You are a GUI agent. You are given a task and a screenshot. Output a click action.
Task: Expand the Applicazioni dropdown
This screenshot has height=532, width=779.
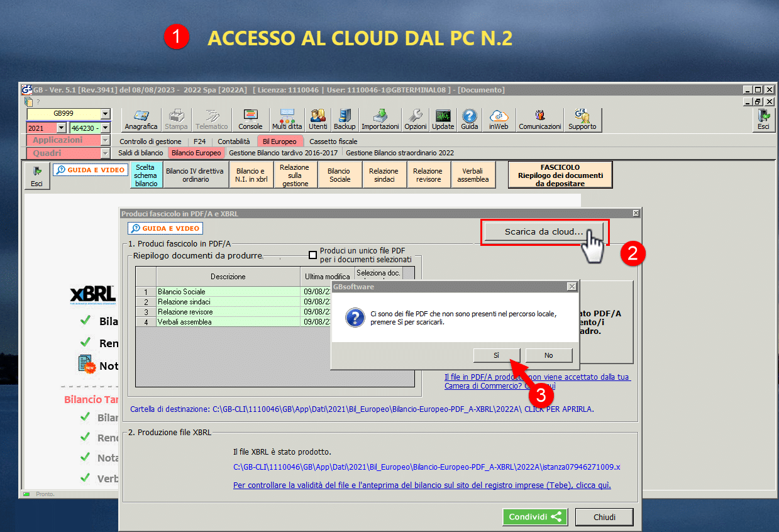pos(105,140)
